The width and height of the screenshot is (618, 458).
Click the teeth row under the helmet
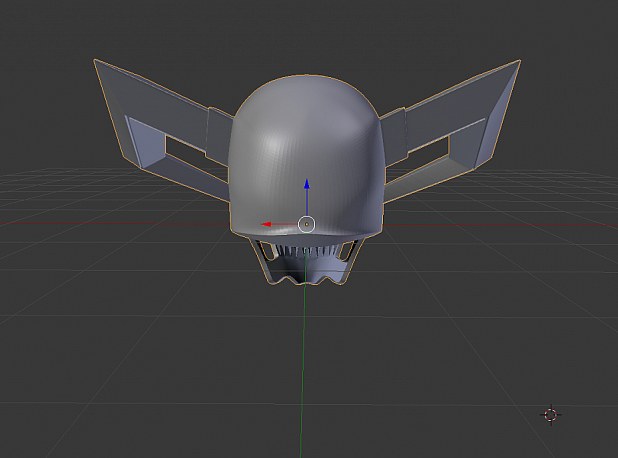point(307,251)
